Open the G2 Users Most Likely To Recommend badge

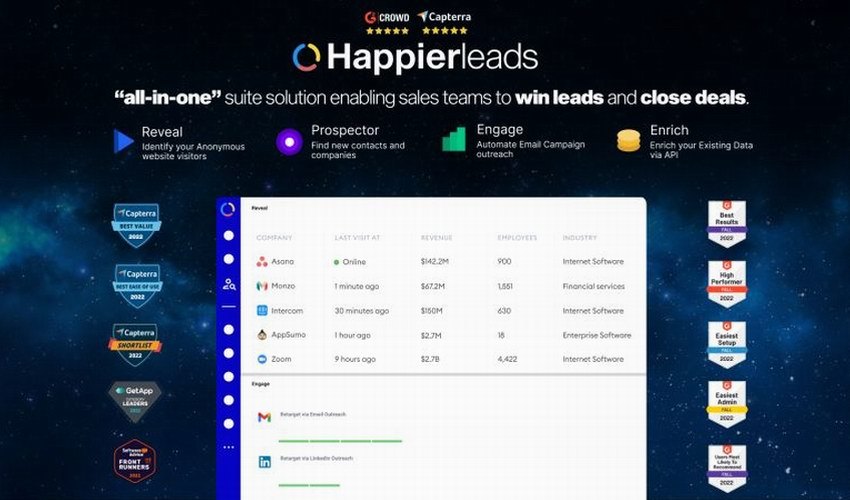(x=727, y=468)
